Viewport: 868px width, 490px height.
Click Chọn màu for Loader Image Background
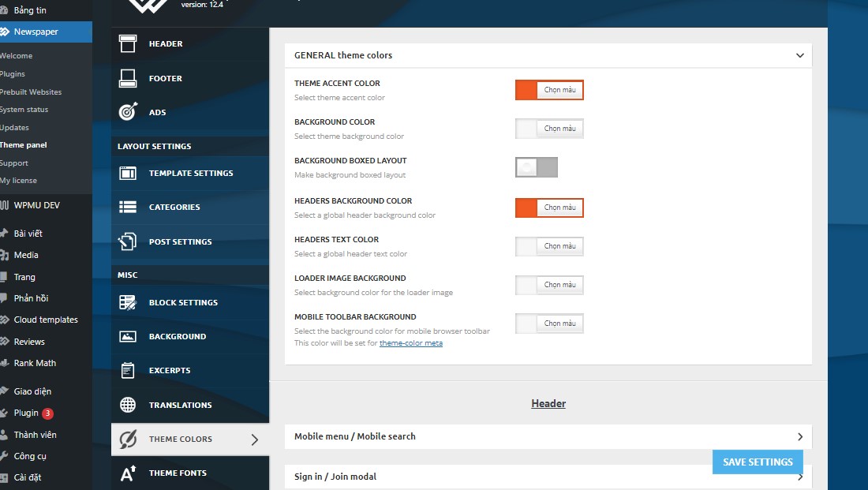[x=559, y=285]
